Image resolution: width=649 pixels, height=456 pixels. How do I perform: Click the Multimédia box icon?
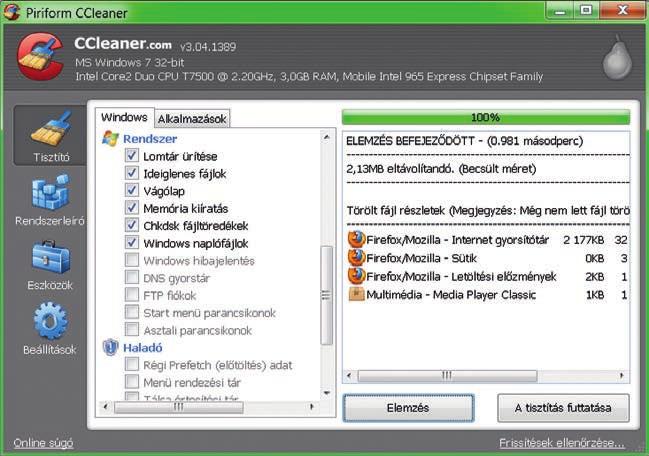click(x=356, y=294)
